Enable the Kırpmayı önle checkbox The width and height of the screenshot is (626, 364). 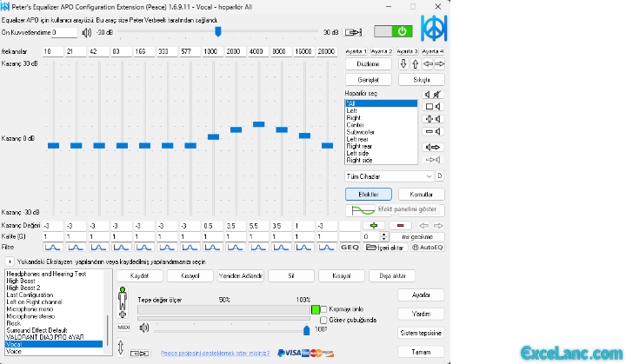324,309
